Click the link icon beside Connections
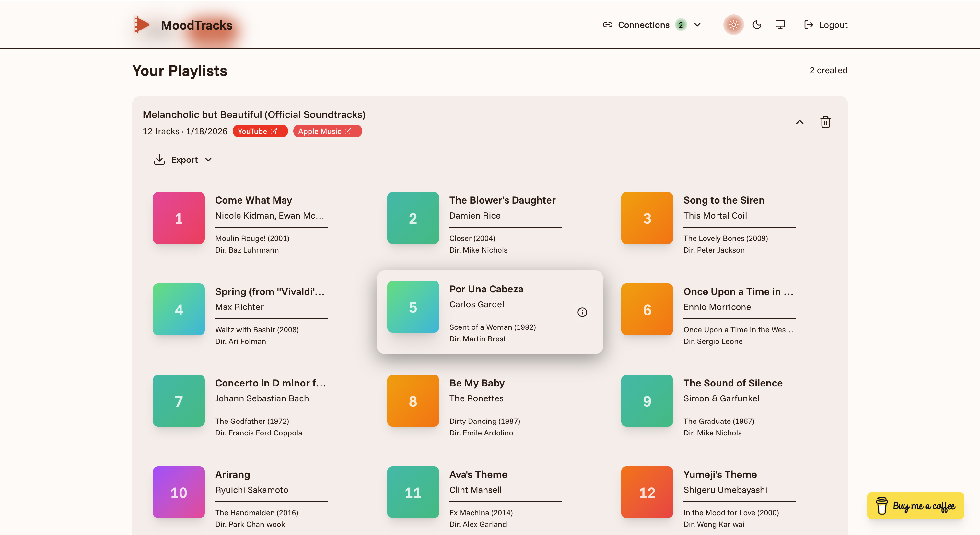Screen dimensions: 980x535 click(x=608, y=24)
